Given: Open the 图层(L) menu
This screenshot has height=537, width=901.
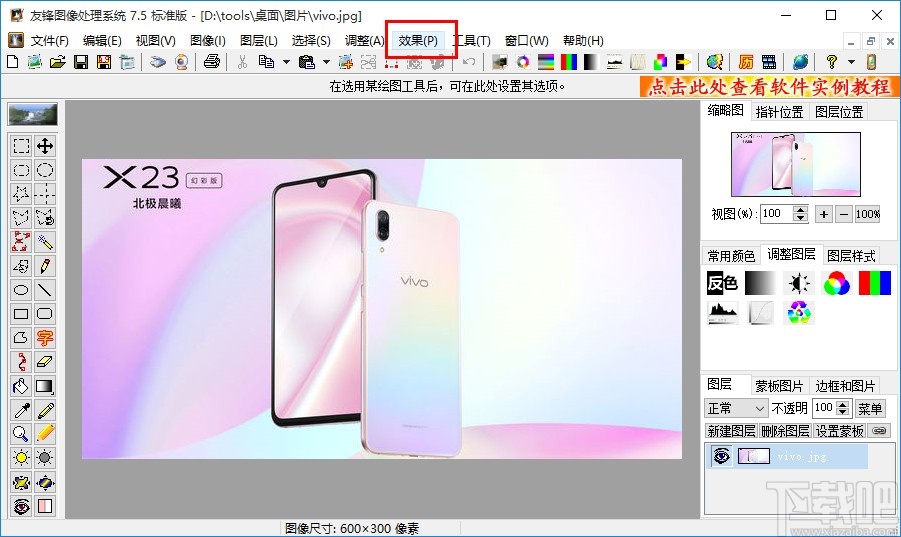Looking at the screenshot, I should (x=259, y=41).
